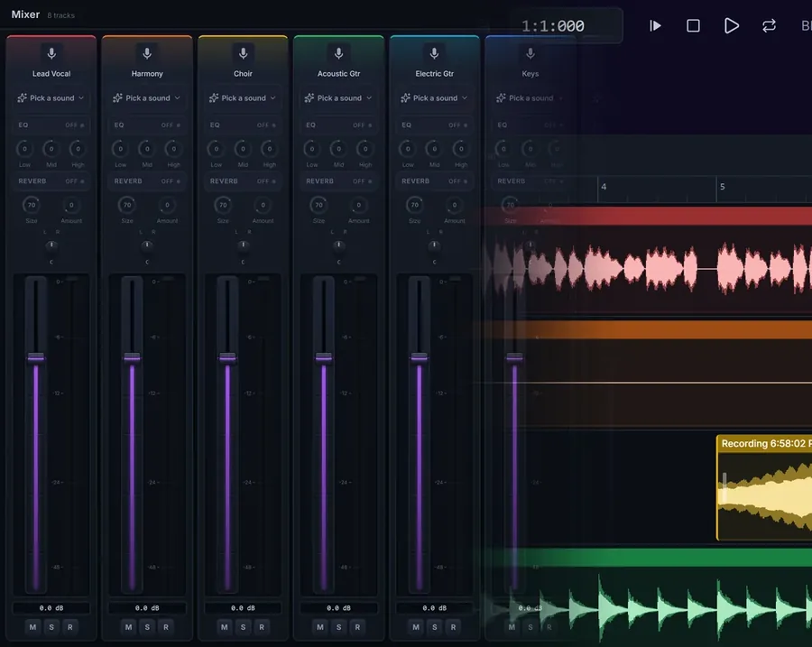Open Pick a sound for Lead Vocal

point(51,97)
